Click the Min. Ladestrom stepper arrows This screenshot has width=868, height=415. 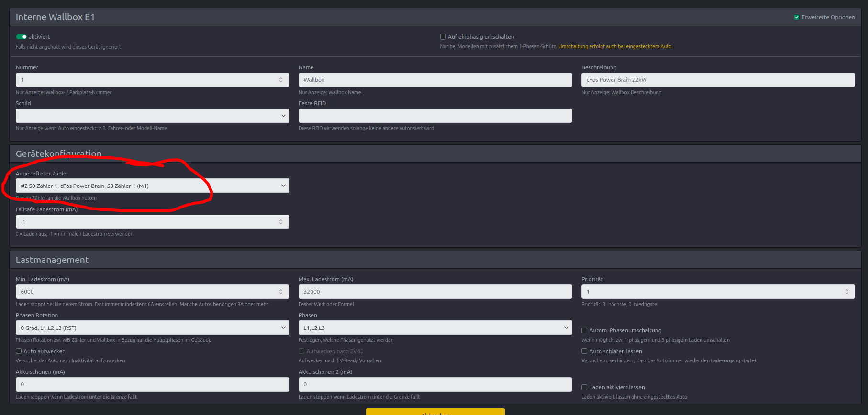281,292
